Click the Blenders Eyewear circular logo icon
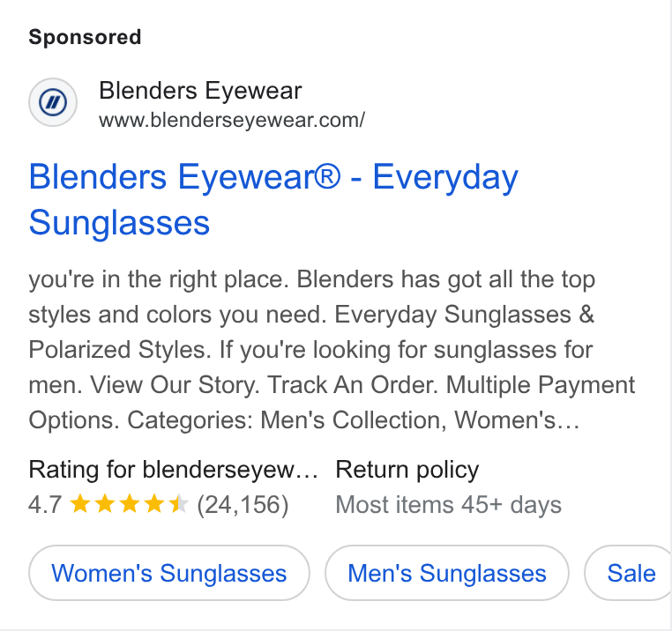 [53, 102]
